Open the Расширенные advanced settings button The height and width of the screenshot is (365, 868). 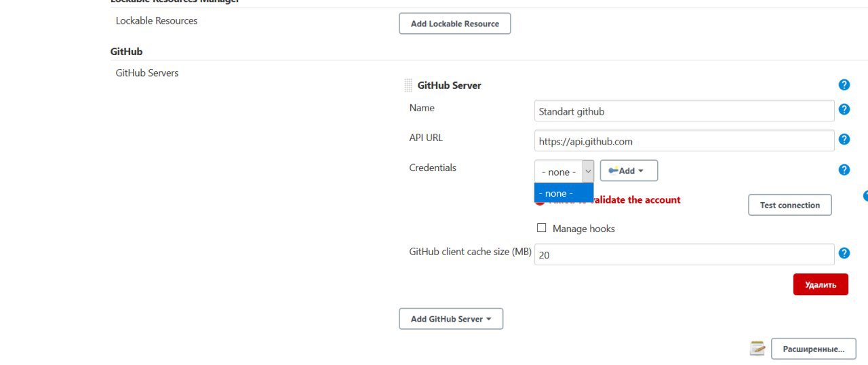coord(814,349)
